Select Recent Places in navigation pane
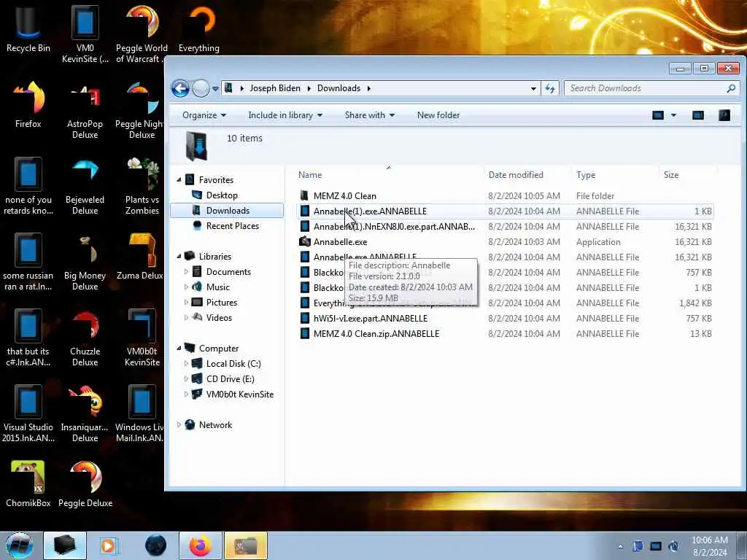The image size is (747, 560). pyautogui.click(x=233, y=226)
